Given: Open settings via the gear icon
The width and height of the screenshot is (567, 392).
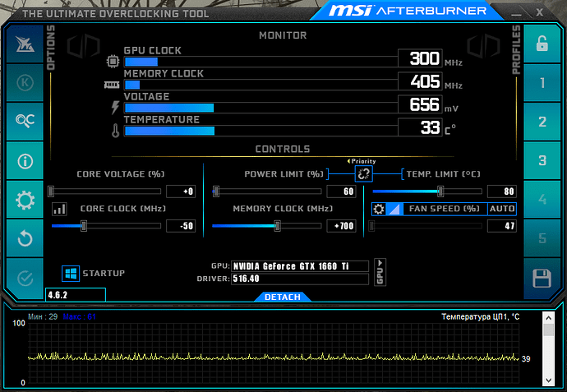Looking at the screenshot, I should click(x=25, y=200).
